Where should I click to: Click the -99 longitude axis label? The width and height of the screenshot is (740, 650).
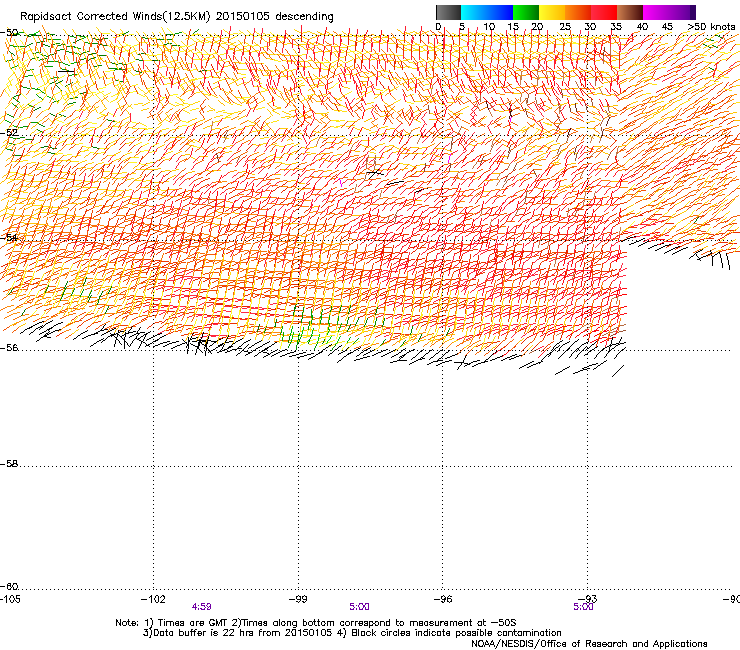click(298, 599)
